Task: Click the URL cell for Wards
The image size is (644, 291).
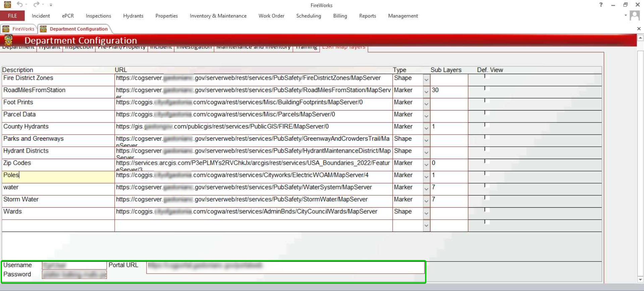Action: point(253,213)
